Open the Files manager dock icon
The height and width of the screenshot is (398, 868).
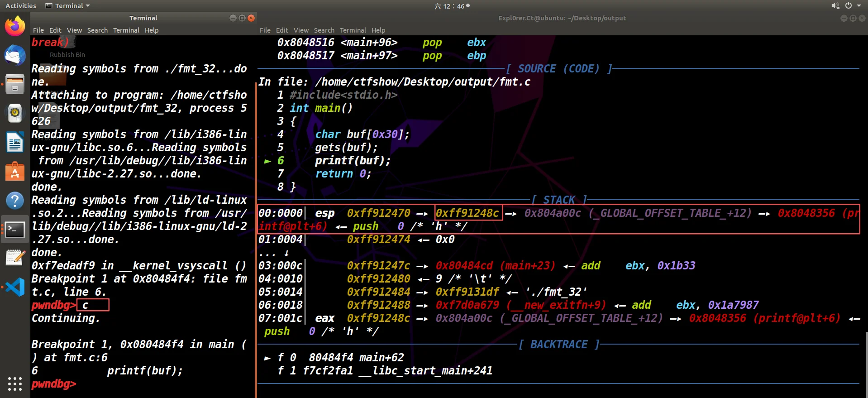click(x=15, y=84)
